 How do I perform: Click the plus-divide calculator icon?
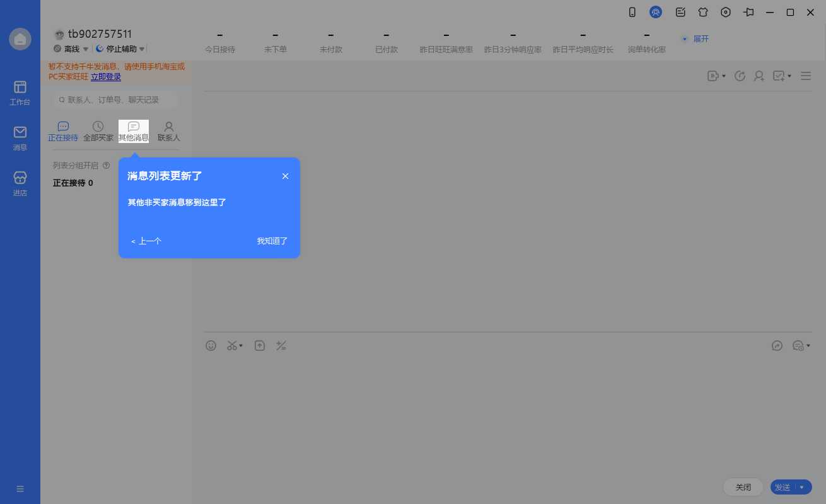pyautogui.click(x=281, y=345)
